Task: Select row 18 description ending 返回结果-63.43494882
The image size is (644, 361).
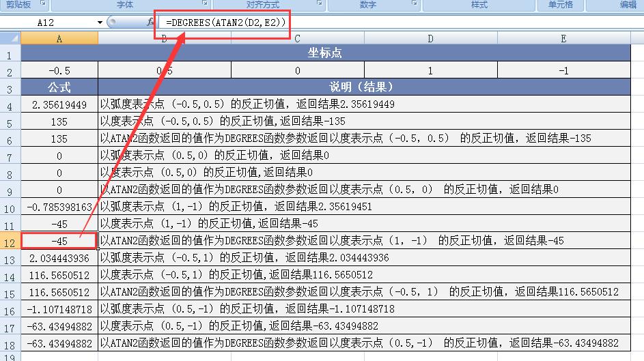Action: pyautogui.click(x=364, y=343)
